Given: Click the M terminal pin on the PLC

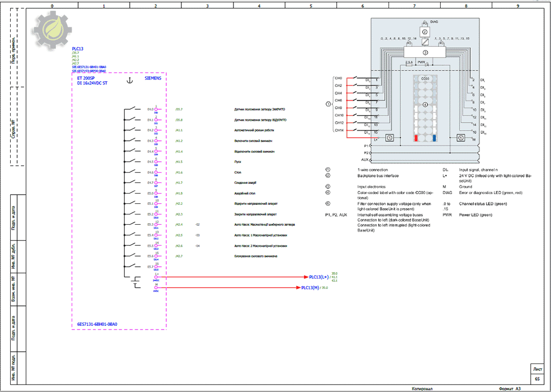Looking at the screenshot, I should tap(156, 287).
